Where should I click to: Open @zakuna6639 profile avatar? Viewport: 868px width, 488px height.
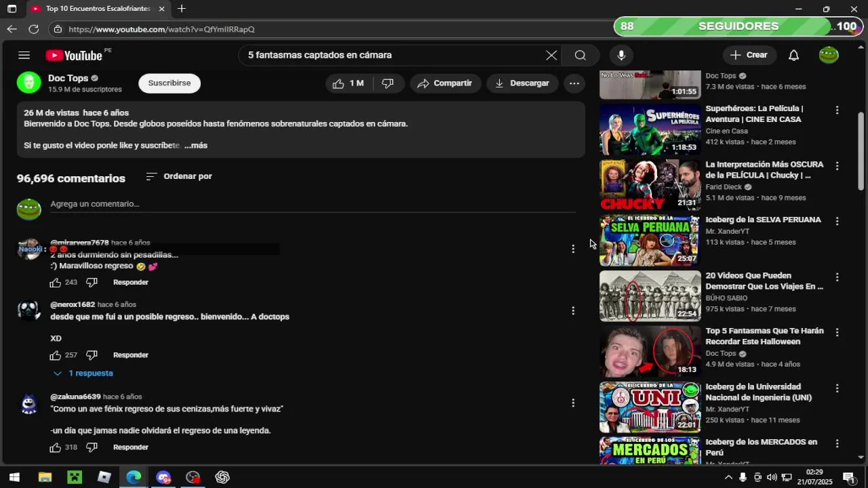(x=28, y=404)
